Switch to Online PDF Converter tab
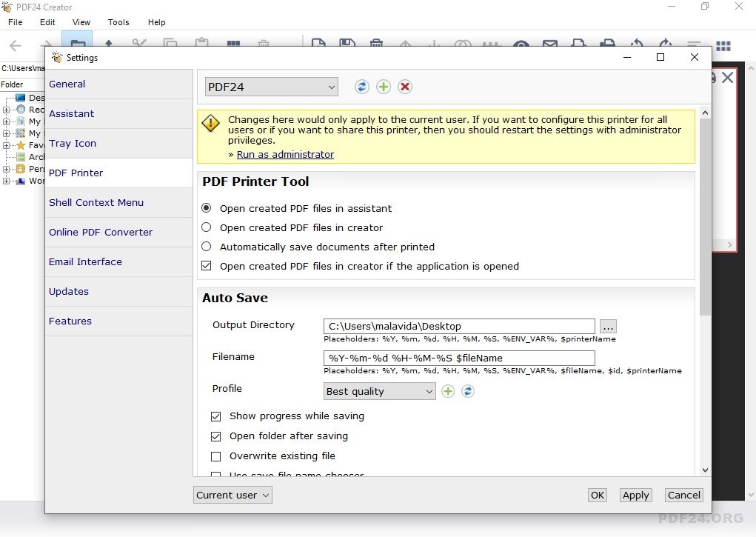Viewport: 756px width, 537px height. click(118, 232)
